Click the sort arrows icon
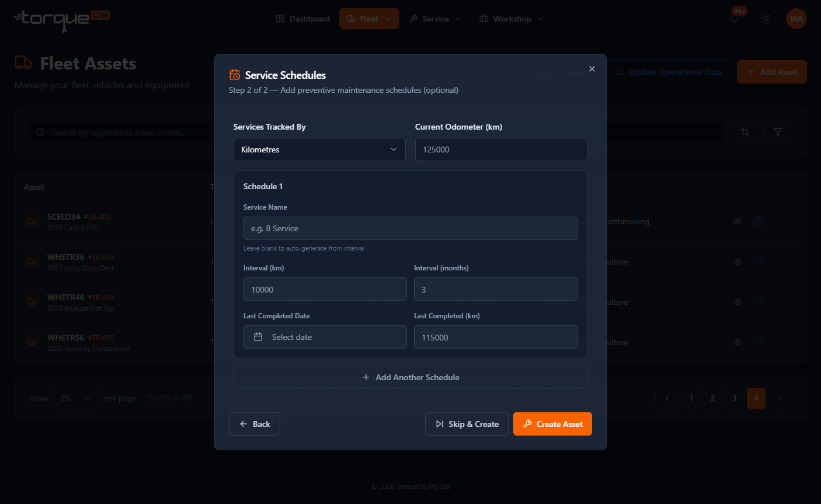This screenshot has width=821, height=504. [x=745, y=132]
